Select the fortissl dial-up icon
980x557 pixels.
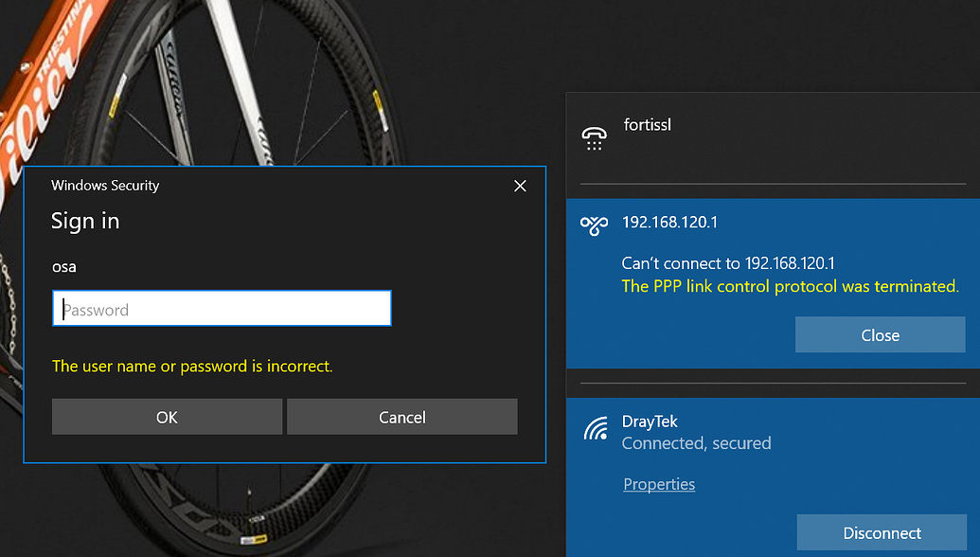point(594,138)
